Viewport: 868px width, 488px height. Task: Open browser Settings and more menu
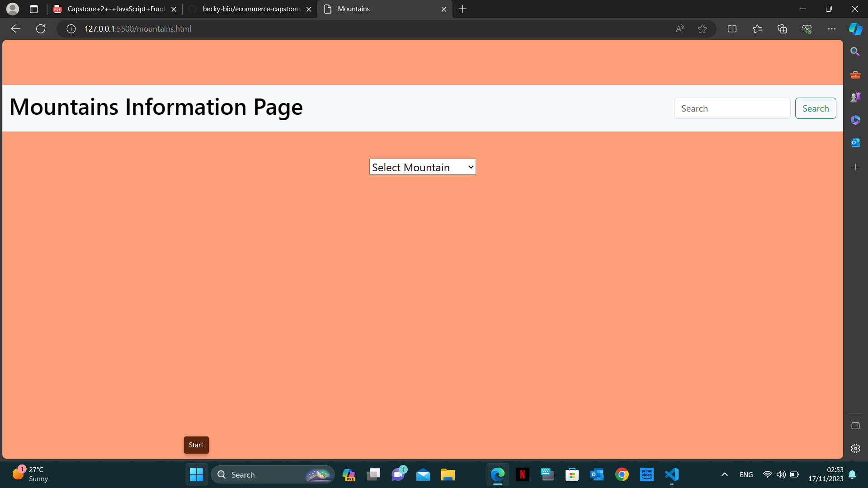(831, 29)
